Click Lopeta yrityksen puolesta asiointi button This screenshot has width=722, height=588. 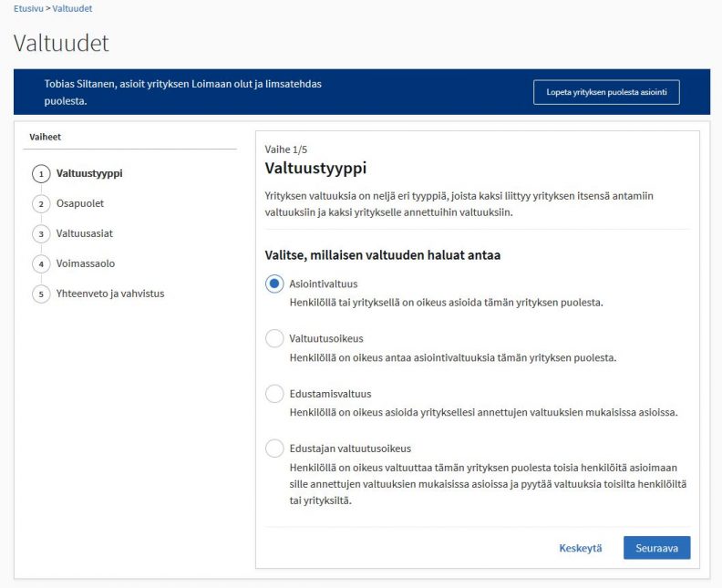click(x=606, y=92)
